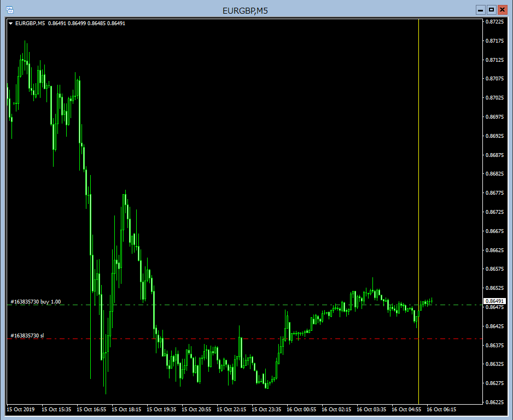Select the #163835730 buy 1.00 order label
Viewport: 513px width, 420px height.
pos(36,301)
